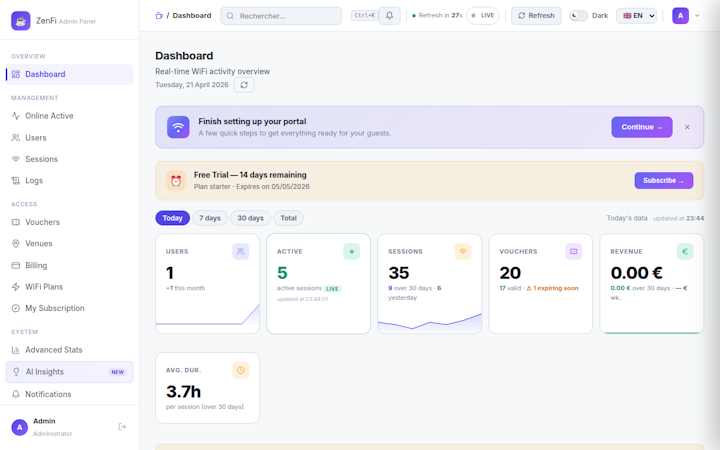The width and height of the screenshot is (720, 450).
Task: Open Dashboard in the sidebar
Action: coord(69,74)
